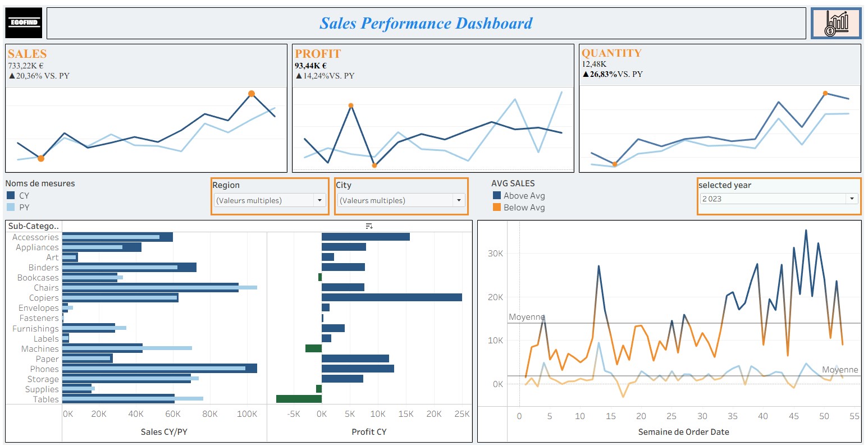Viewport: 868px width, 446px height.
Task: Select the Copiers sub-category label
Action: 44,298
